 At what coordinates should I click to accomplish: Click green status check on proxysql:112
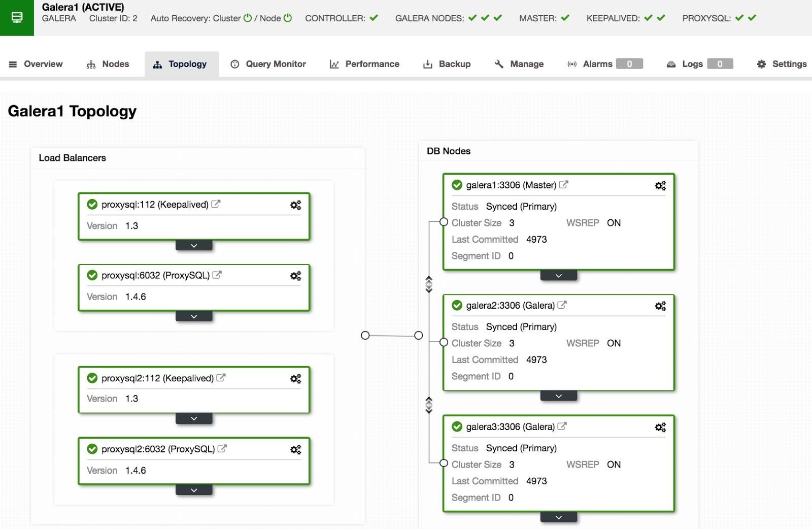tap(92, 204)
